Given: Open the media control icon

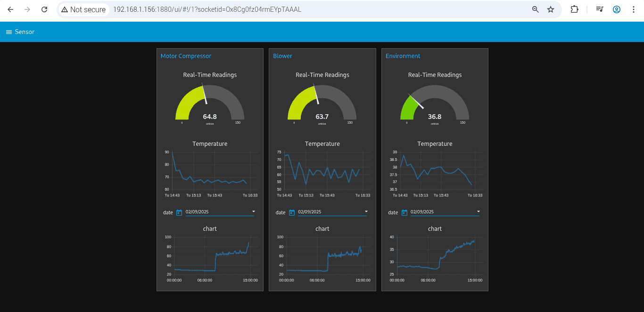Looking at the screenshot, I should click(x=599, y=9).
